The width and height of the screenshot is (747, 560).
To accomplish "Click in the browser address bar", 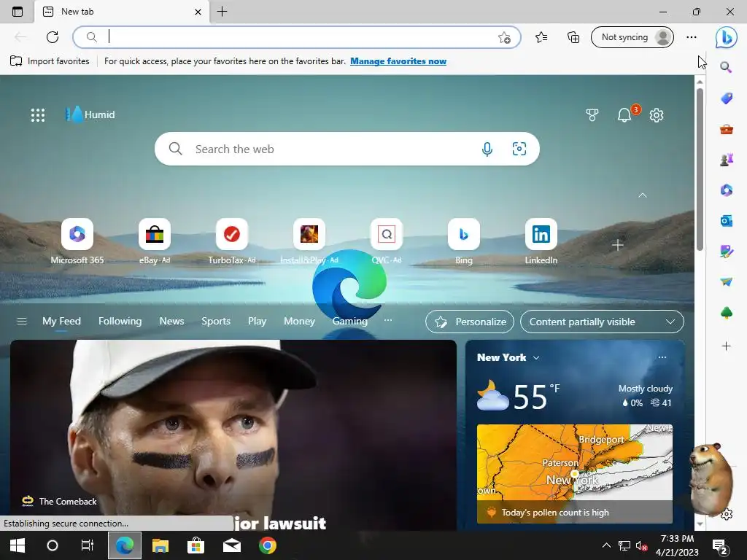I will click(295, 37).
